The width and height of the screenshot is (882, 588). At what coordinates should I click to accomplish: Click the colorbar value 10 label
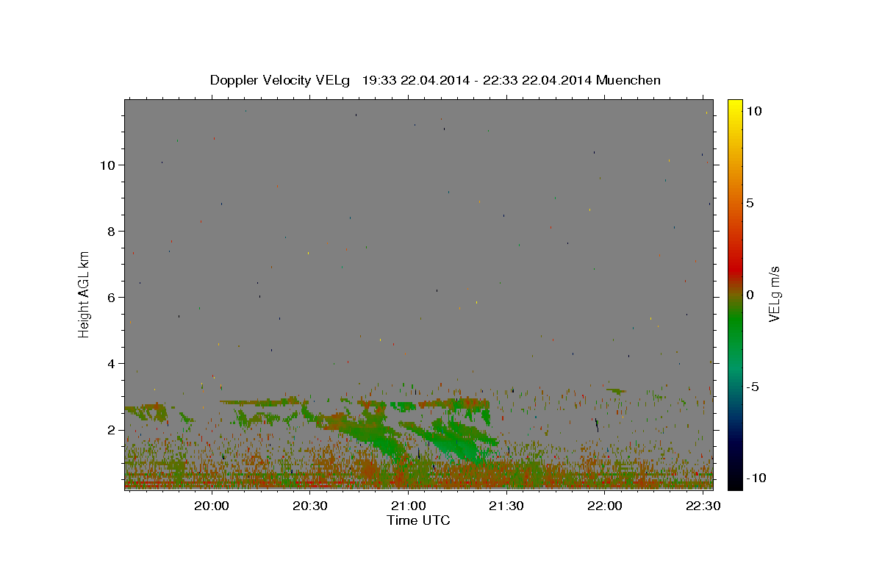[x=753, y=111]
